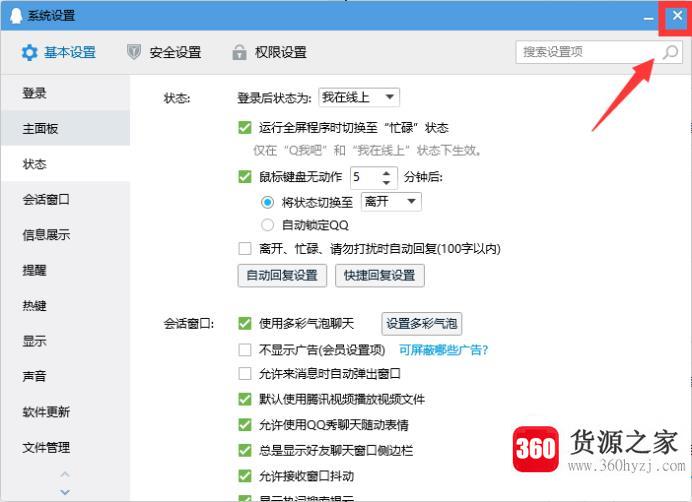
Task: Select 登录 in the sidebar
Action: pyautogui.click(x=65, y=93)
